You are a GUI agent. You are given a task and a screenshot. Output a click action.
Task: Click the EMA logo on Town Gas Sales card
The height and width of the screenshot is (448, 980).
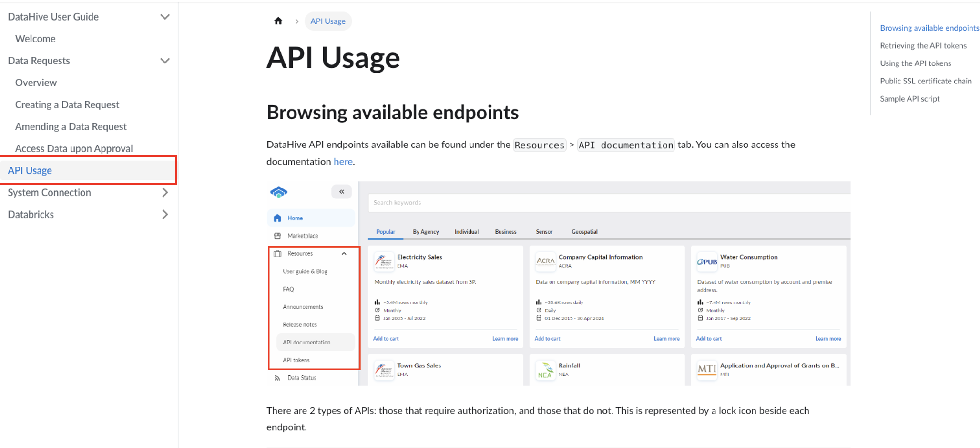coord(384,370)
